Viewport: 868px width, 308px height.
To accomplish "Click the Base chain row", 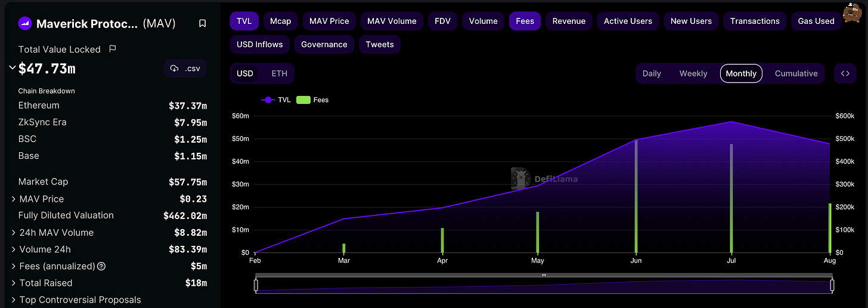I will tap(113, 156).
